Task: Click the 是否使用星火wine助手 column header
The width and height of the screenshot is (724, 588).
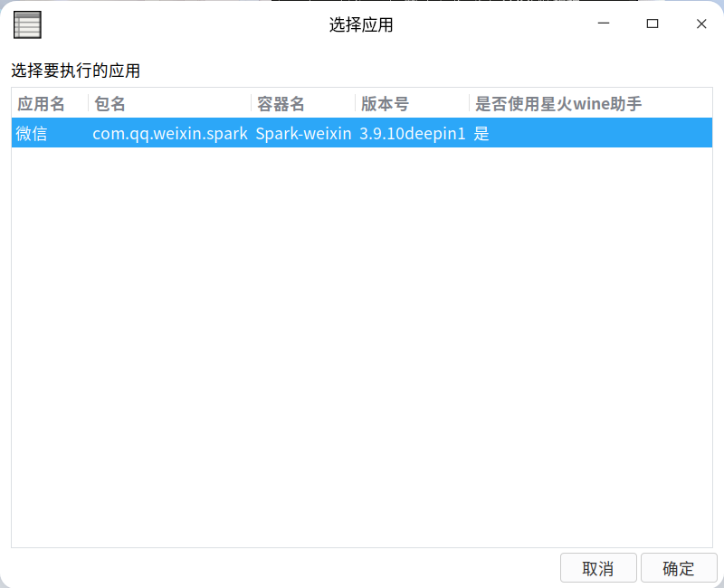Action: (591, 104)
